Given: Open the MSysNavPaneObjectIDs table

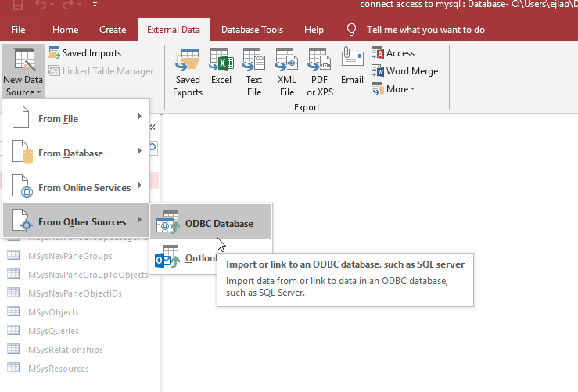Looking at the screenshot, I should coord(75,293).
